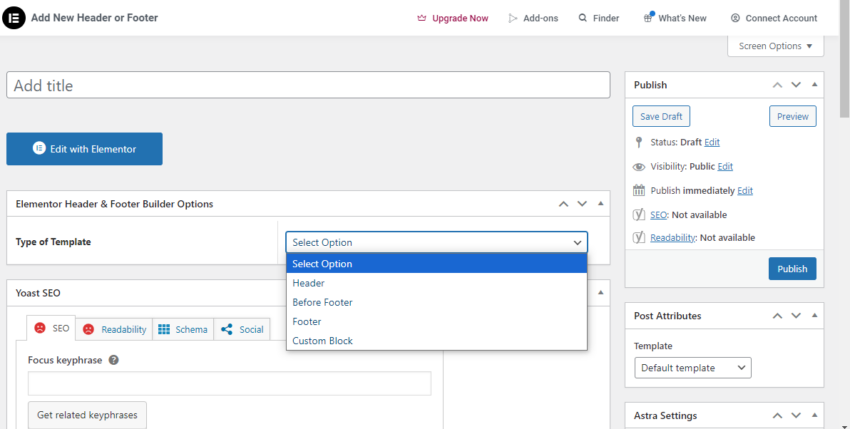Click the Save Draft button

click(x=661, y=116)
